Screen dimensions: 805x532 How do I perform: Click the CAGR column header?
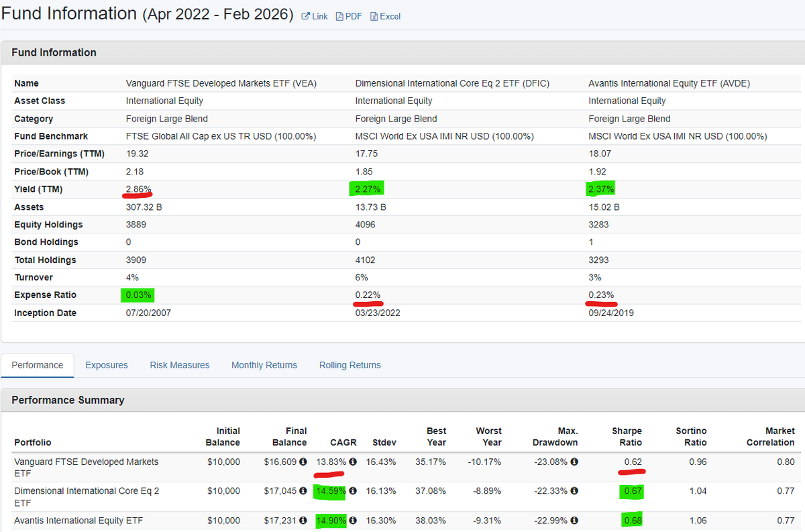click(343, 443)
